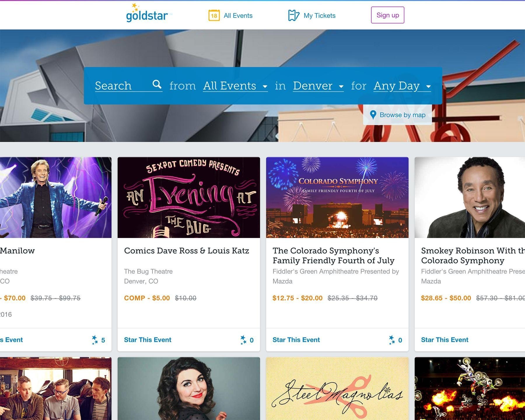Image resolution: width=525 pixels, height=420 pixels.
Task: Open the Denver location dropdown
Action: coord(318,86)
